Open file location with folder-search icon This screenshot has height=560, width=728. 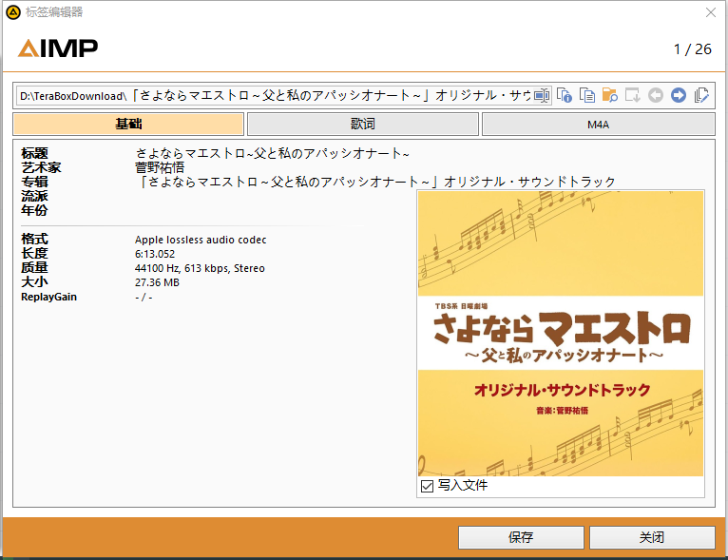pos(610,95)
